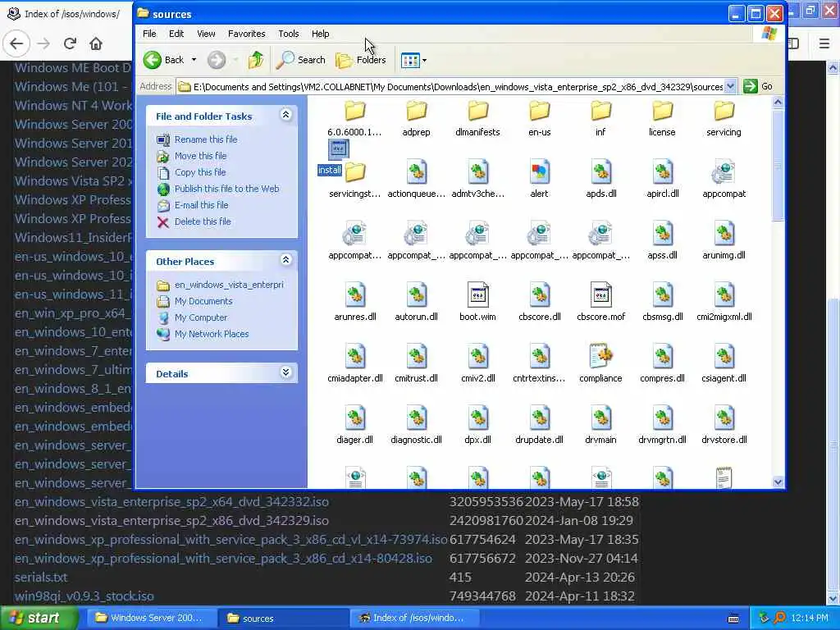Select the license folder
Viewport: 840px width, 630px height.
point(662,119)
